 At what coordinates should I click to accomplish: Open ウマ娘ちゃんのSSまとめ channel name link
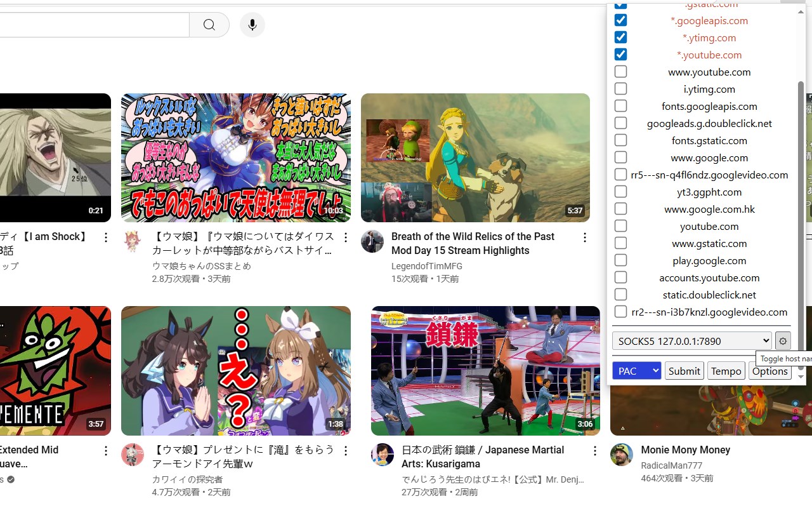[x=202, y=266]
